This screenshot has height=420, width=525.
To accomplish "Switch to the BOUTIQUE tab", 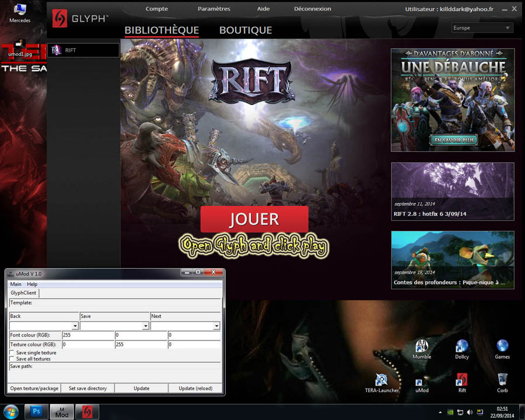I will click(x=245, y=30).
